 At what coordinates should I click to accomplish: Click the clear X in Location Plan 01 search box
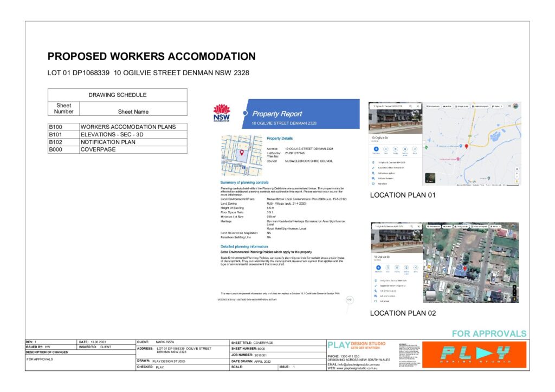pyautogui.click(x=418, y=106)
